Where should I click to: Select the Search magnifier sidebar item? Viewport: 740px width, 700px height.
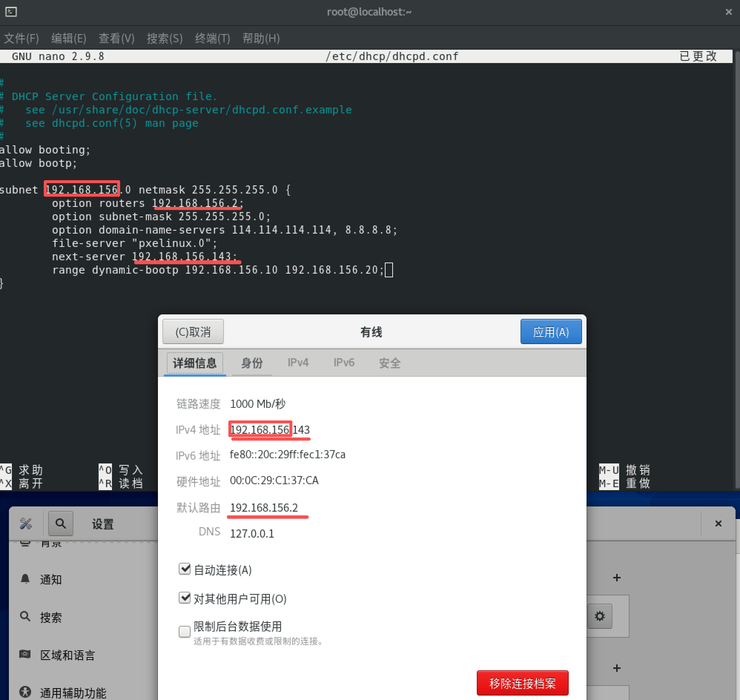25,617
